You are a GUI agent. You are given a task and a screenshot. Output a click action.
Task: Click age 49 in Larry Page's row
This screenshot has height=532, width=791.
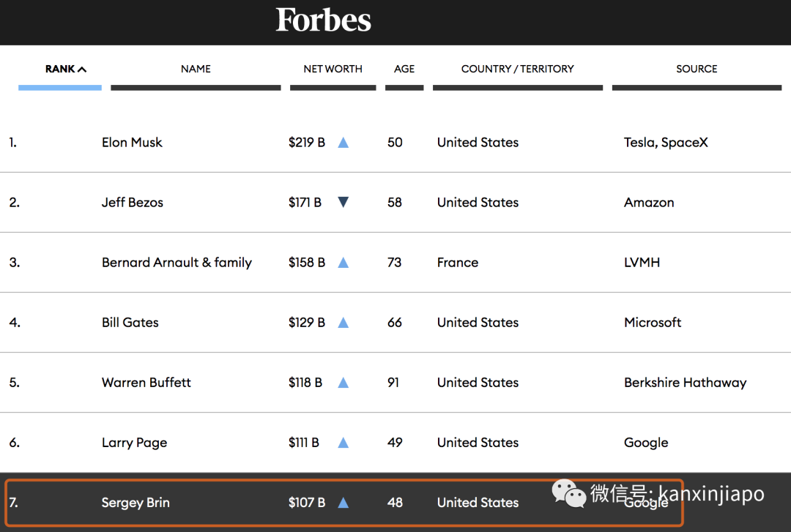tap(395, 442)
